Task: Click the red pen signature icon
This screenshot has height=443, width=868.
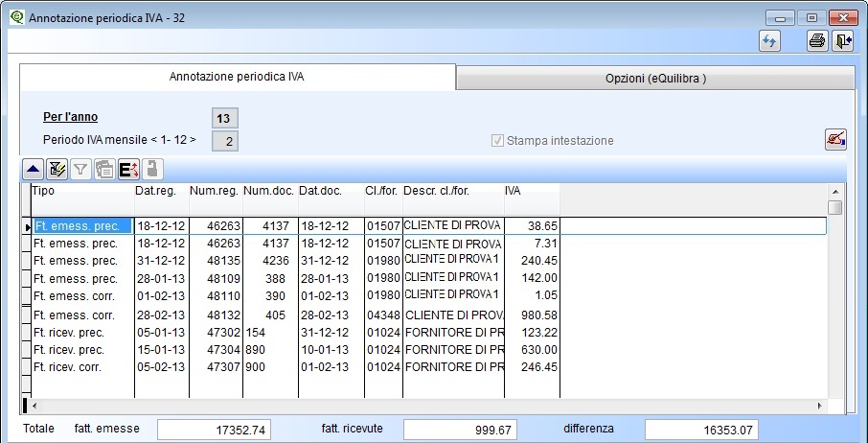Action: [835, 139]
